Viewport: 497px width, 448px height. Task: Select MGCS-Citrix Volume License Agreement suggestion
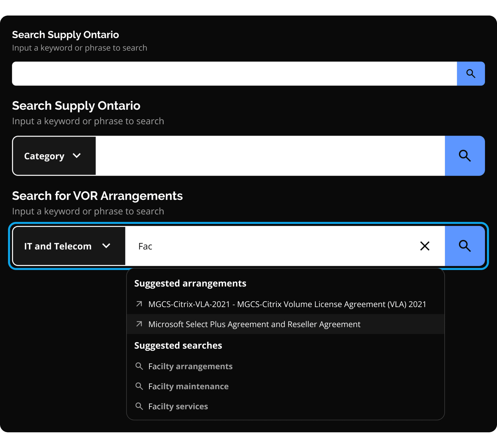(x=287, y=304)
